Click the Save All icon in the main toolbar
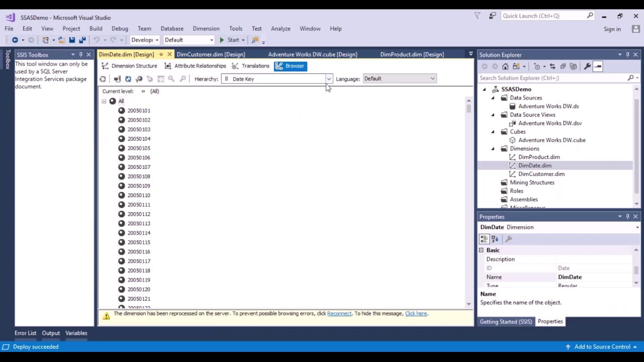Viewport: 644px width, 362px height. 83,40
